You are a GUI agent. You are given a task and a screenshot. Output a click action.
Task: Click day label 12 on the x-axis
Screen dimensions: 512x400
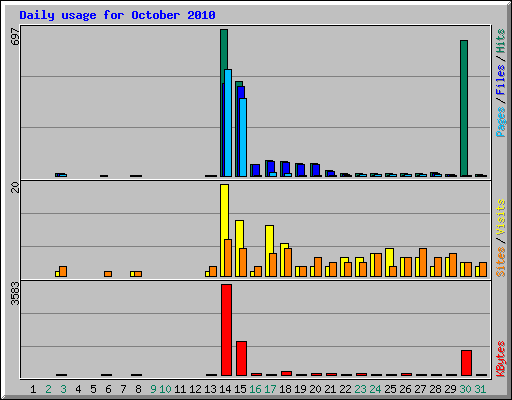195,389
